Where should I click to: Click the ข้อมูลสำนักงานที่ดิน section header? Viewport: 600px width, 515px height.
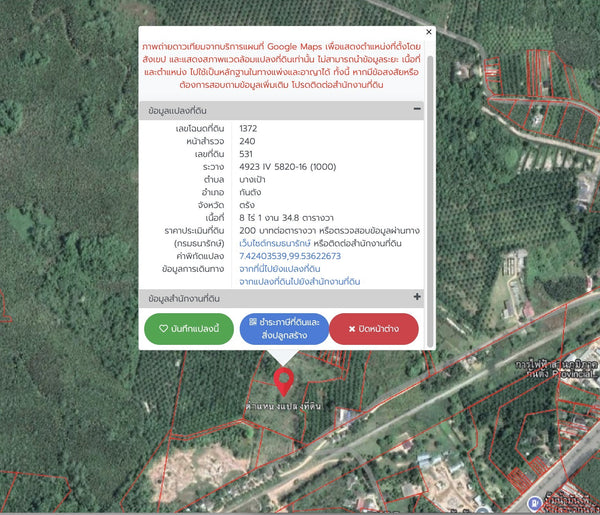click(281, 298)
